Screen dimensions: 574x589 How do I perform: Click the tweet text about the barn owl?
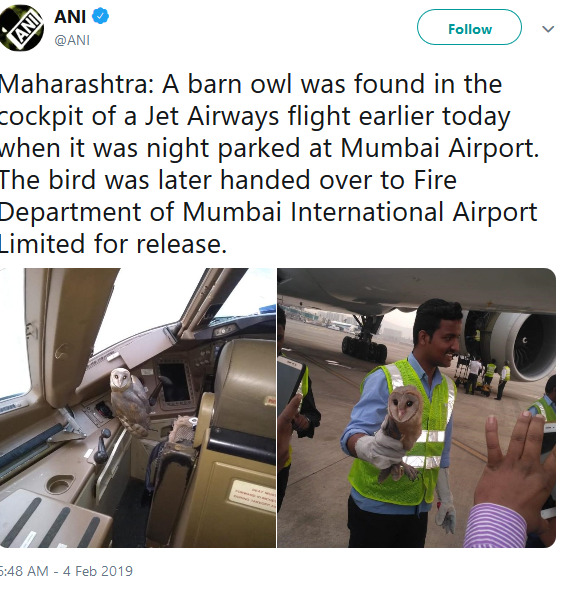coord(269,164)
